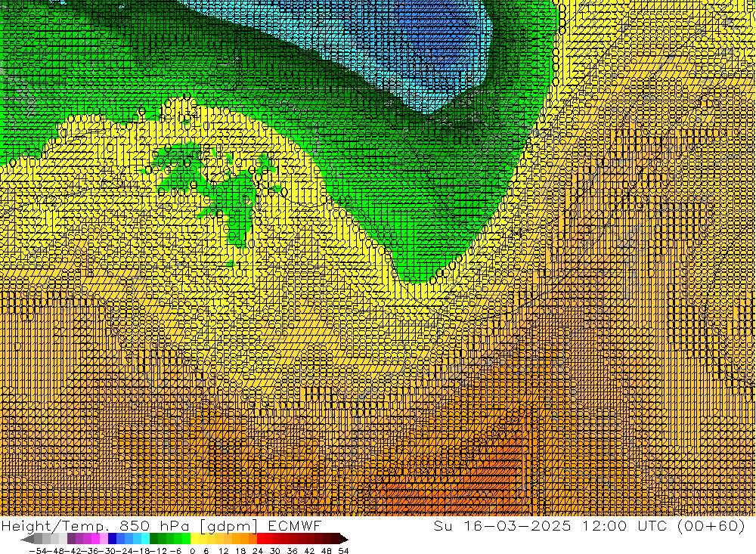
Task: Click the '12' legend label
Action: pyautogui.click(x=223, y=551)
